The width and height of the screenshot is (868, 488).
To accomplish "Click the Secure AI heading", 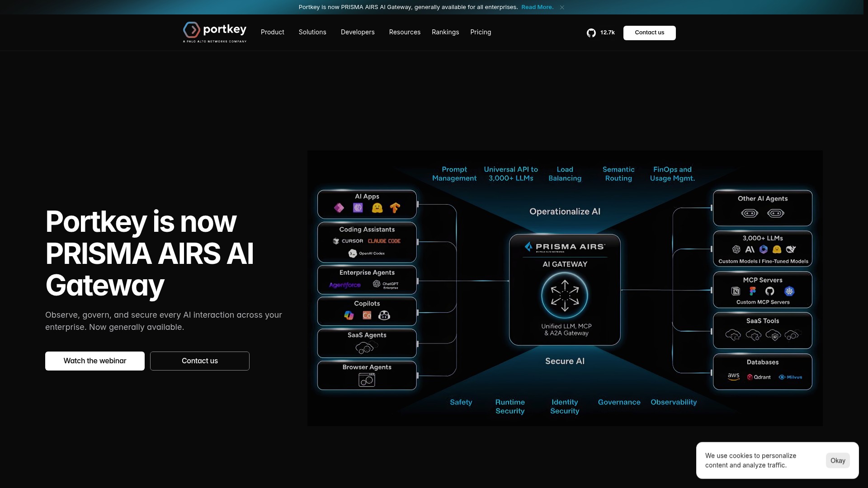I will 565,361.
